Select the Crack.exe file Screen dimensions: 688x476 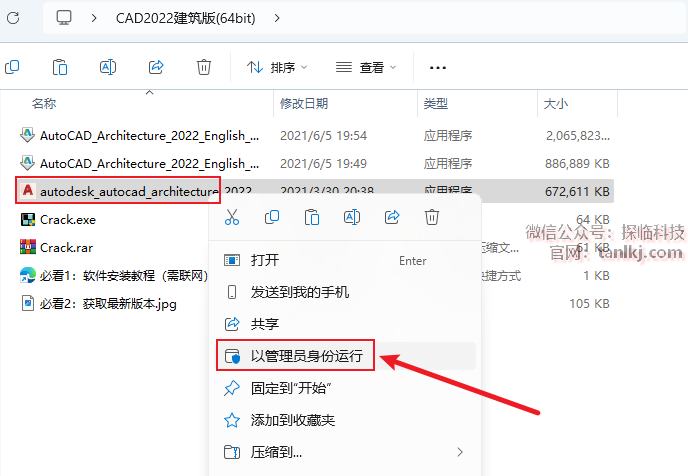click(68, 219)
